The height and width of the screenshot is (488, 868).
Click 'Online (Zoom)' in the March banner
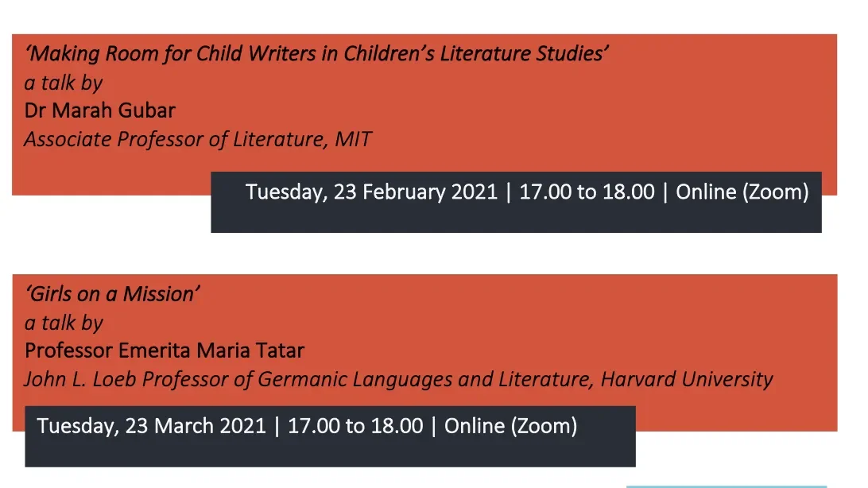tap(511, 426)
